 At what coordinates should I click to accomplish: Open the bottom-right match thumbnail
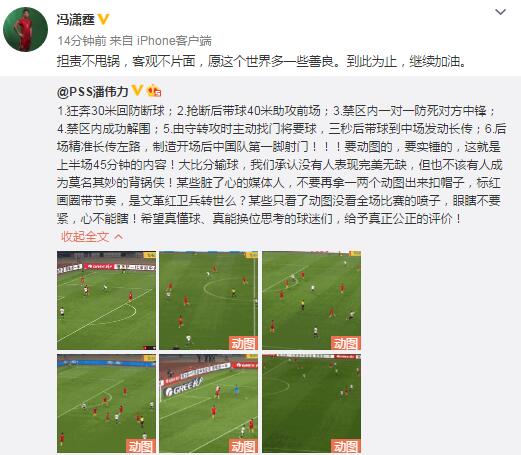pos(311,403)
